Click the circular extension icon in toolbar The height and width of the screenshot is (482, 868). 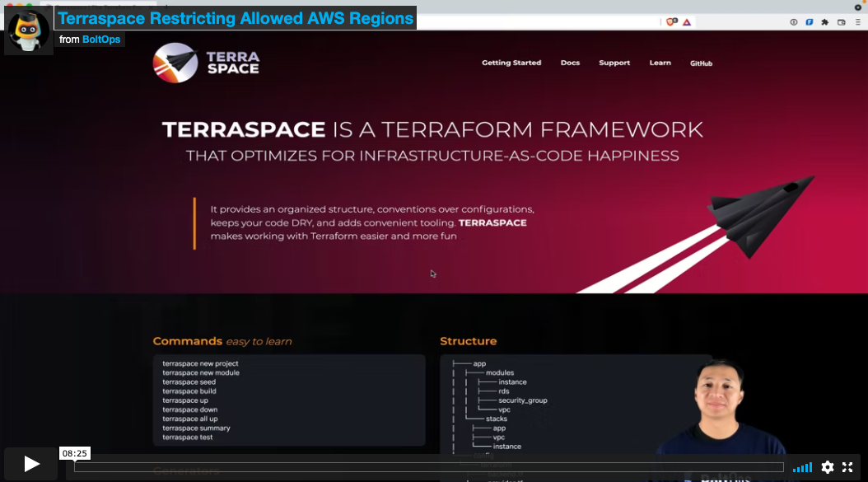pos(794,22)
